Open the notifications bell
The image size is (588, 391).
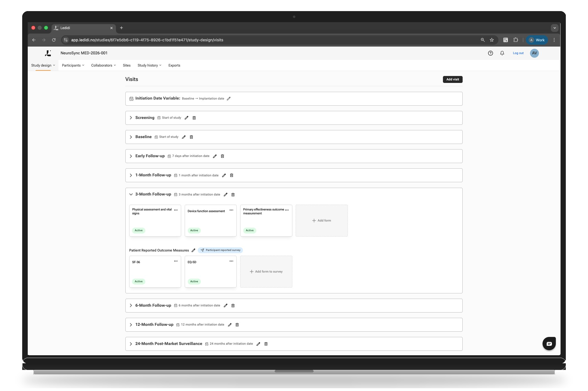[502, 53]
